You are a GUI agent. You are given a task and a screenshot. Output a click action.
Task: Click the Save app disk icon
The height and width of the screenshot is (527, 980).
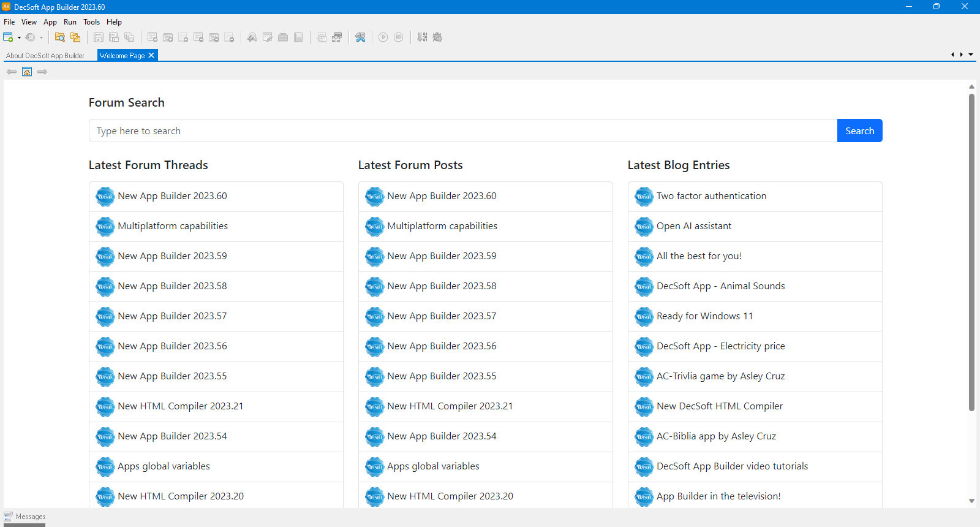click(x=98, y=37)
